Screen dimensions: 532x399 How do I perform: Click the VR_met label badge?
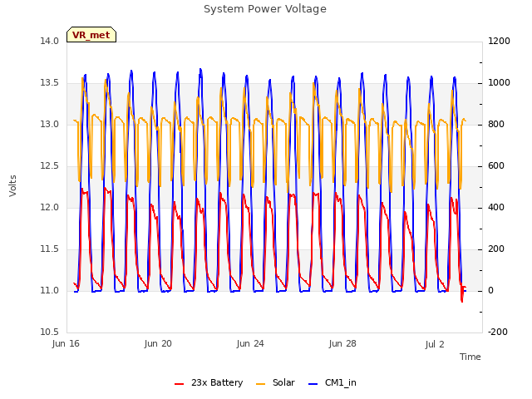pyautogui.click(x=91, y=35)
